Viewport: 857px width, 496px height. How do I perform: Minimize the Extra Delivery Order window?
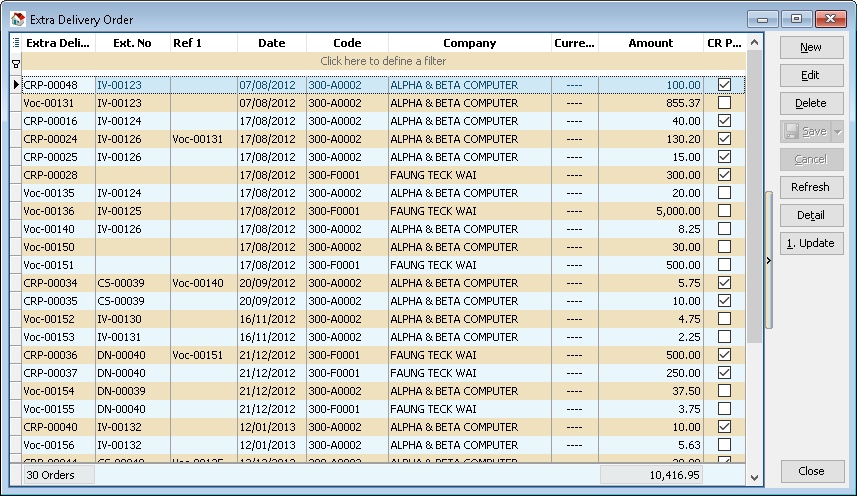[763, 19]
